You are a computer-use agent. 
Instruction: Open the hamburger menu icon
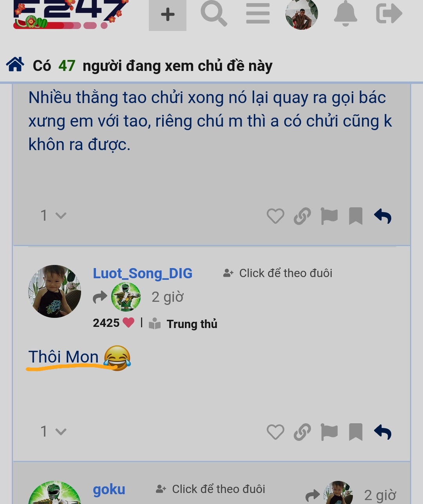tap(258, 13)
